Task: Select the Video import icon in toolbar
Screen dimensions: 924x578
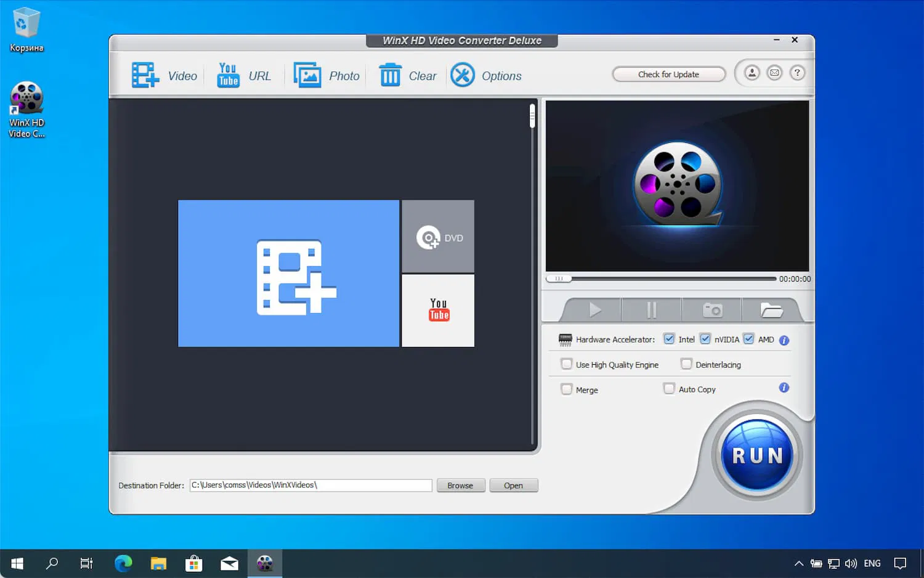Action: click(144, 75)
